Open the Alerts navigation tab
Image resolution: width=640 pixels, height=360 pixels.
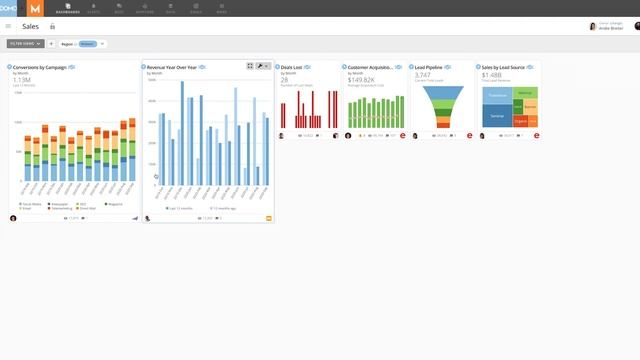pos(93,8)
